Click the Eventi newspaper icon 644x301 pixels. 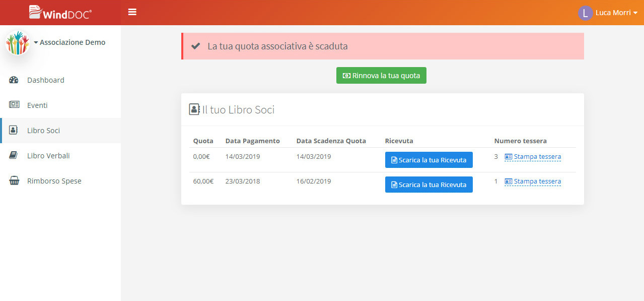tap(14, 105)
